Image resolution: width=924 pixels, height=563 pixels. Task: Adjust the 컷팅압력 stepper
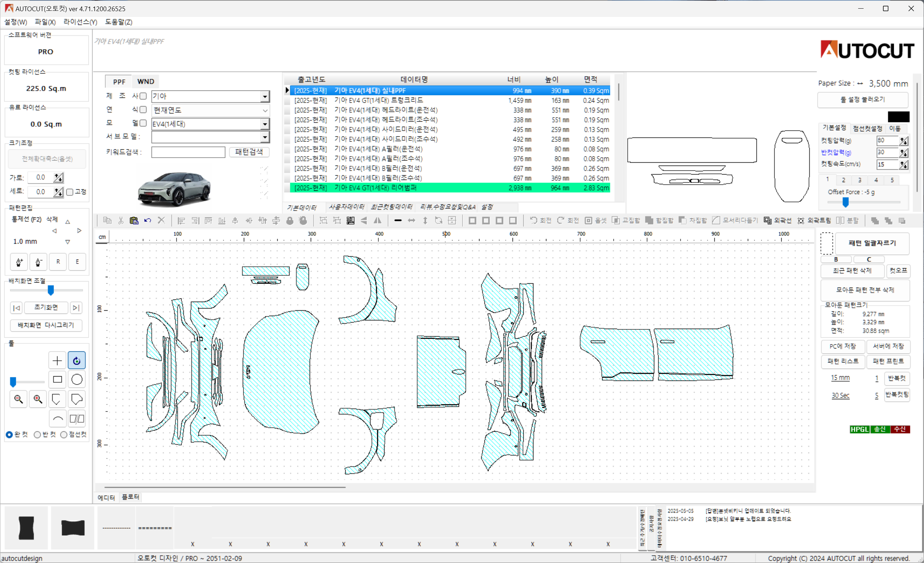pyautogui.click(x=904, y=141)
